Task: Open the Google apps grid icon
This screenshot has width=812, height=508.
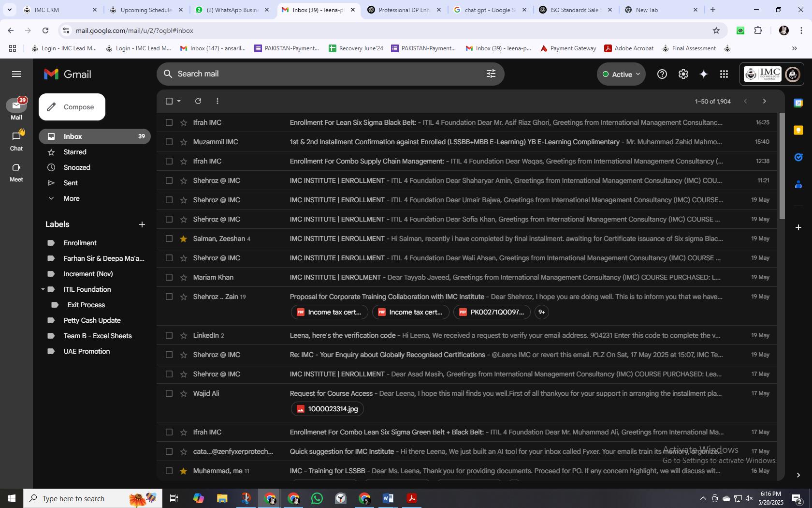Action: (724, 74)
